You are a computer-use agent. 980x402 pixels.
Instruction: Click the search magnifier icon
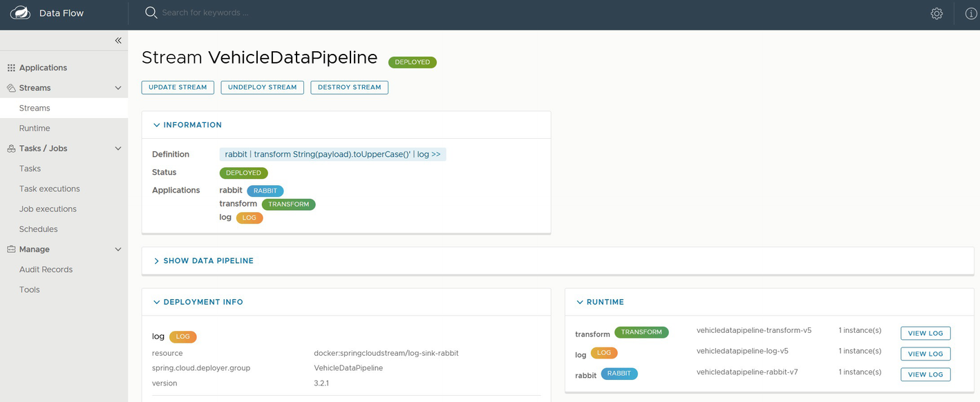pos(151,12)
